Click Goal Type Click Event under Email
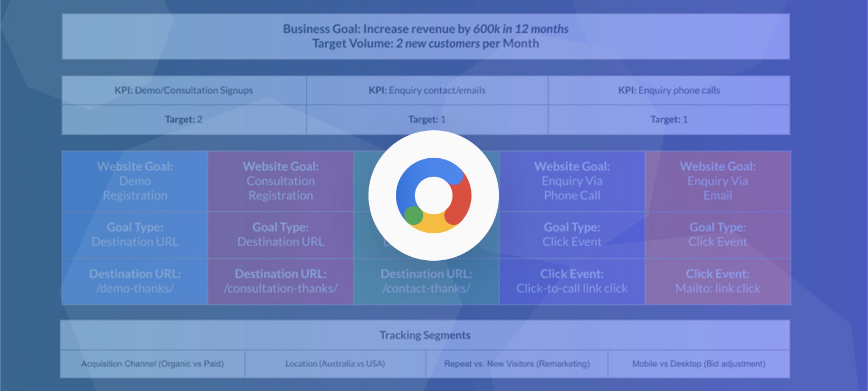868x391 pixels. tap(718, 235)
